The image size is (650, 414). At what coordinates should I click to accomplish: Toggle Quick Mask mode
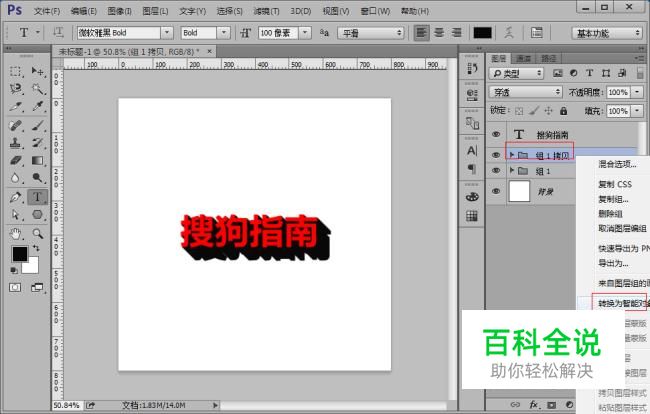click(15, 287)
